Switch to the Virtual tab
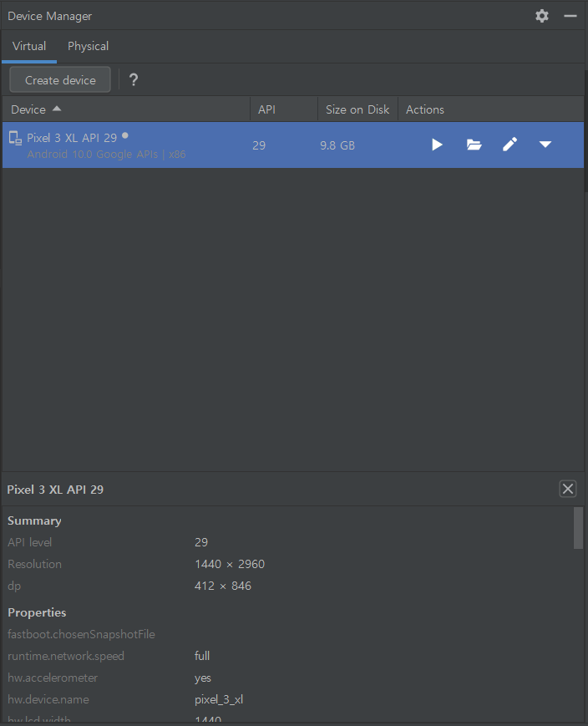This screenshot has width=588, height=726. point(29,46)
